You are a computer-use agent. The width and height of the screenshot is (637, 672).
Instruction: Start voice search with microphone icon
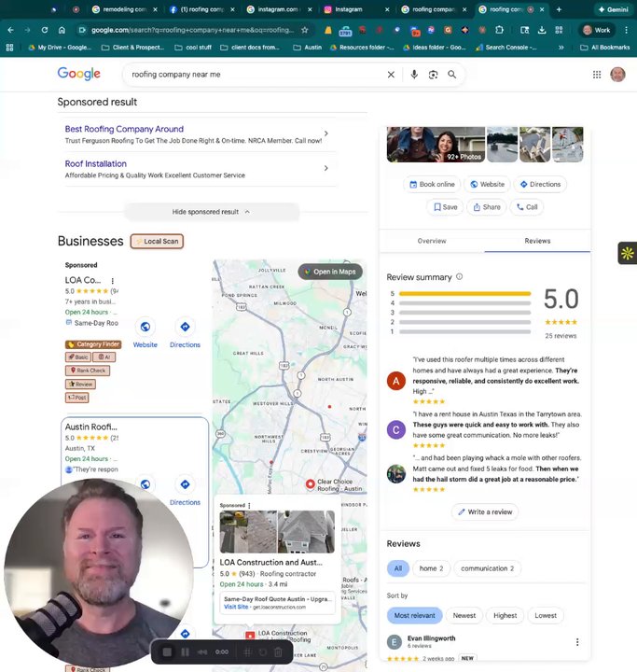tap(414, 75)
